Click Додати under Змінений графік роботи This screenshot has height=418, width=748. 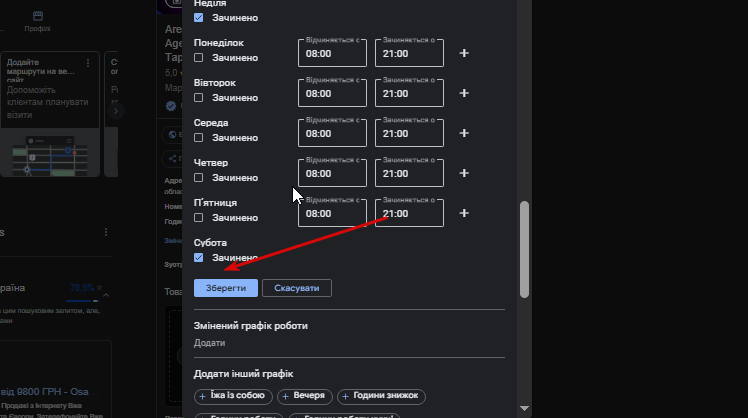click(x=209, y=343)
